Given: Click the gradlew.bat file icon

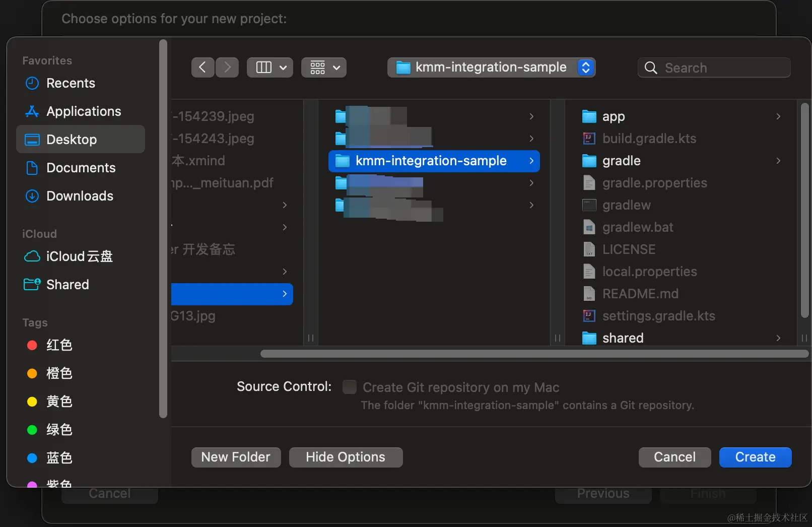Looking at the screenshot, I should pyautogui.click(x=589, y=227).
